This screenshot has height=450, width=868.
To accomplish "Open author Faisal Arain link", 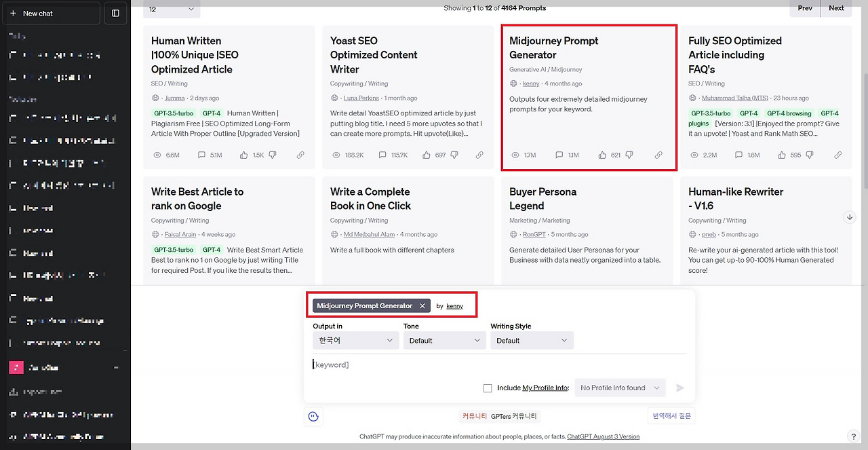I will click(x=180, y=234).
